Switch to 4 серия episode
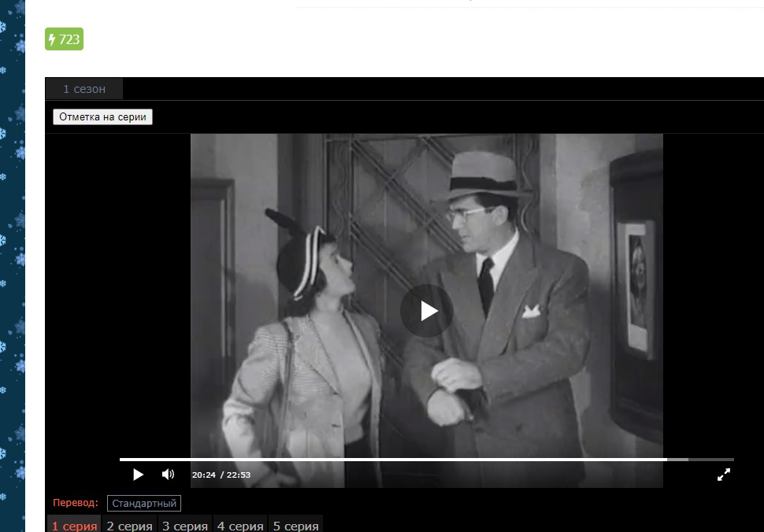The image size is (764, 532). (240, 526)
